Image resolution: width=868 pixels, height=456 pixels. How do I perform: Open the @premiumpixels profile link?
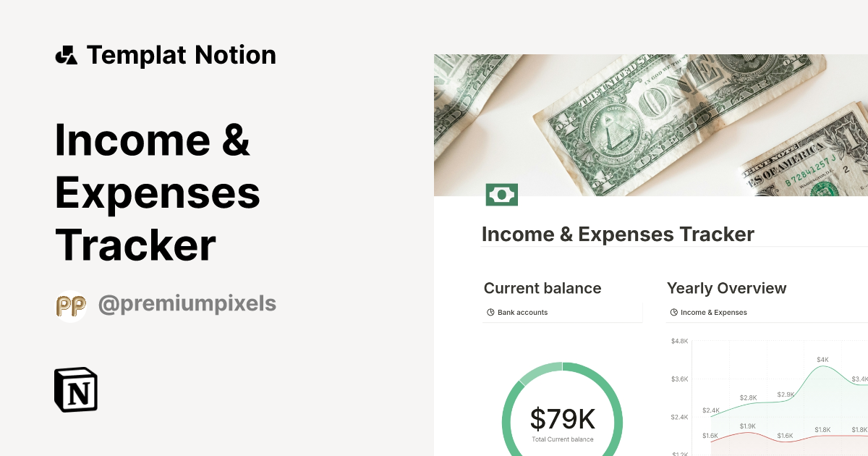(186, 304)
